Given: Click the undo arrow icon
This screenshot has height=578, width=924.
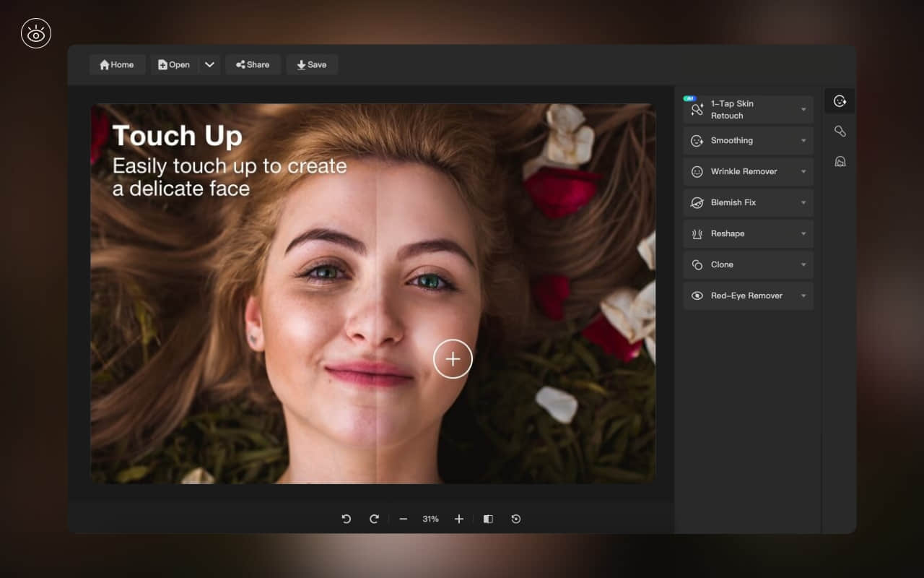Looking at the screenshot, I should pyautogui.click(x=346, y=519).
